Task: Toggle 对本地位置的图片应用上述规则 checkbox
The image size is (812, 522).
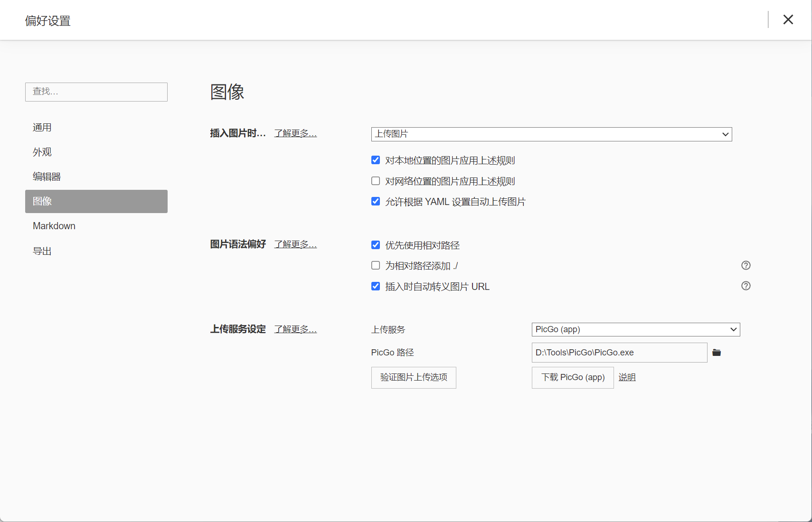Action: [376, 160]
